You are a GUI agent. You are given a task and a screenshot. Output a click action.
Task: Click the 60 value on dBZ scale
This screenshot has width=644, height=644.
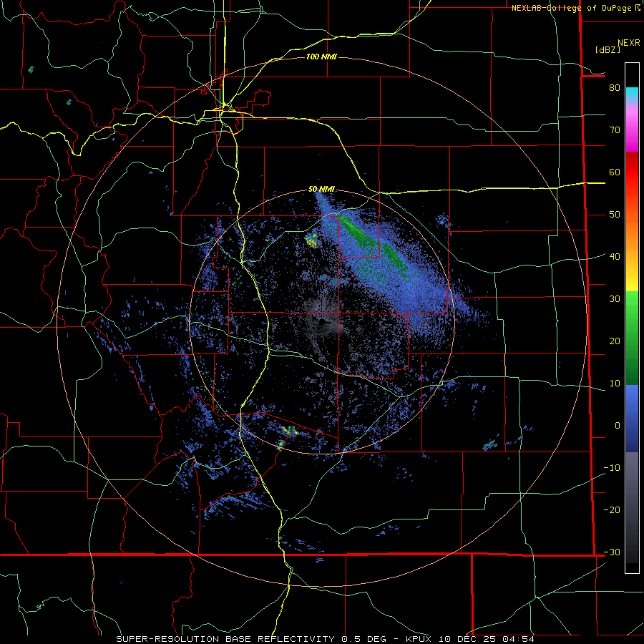pyautogui.click(x=615, y=172)
